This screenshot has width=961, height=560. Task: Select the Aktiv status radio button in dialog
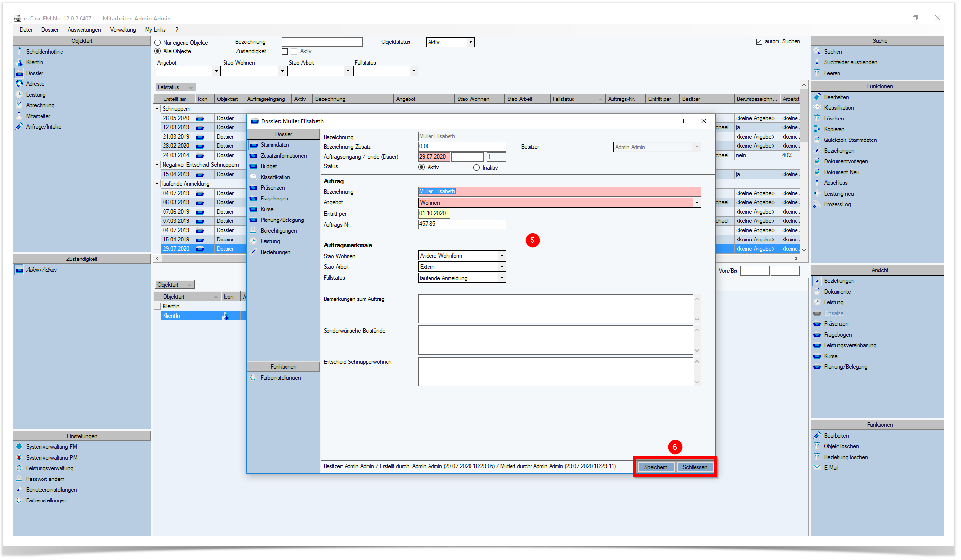click(422, 167)
